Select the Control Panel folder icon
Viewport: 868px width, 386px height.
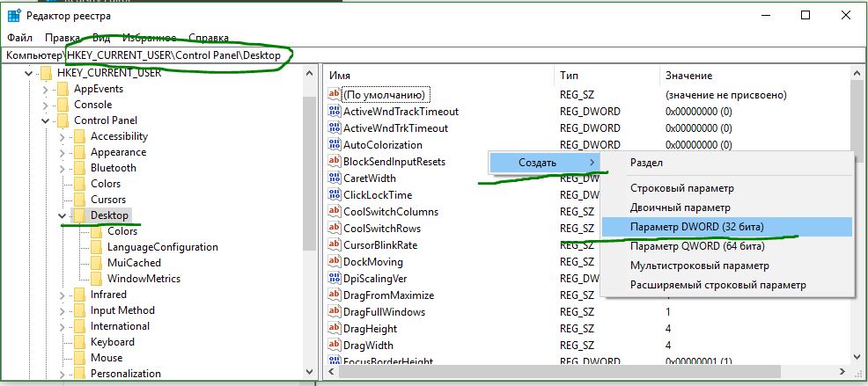[63, 120]
